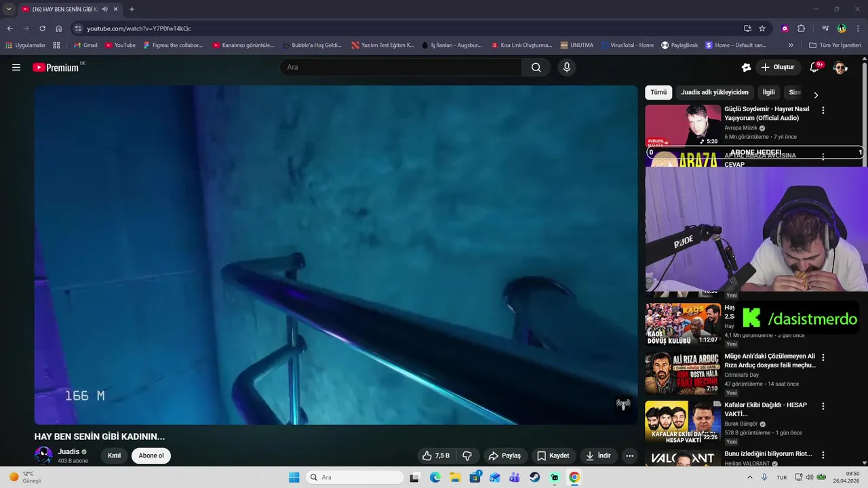
Task: Click the Abone ol subscribe button
Action: pyautogui.click(x=151, y=455)
